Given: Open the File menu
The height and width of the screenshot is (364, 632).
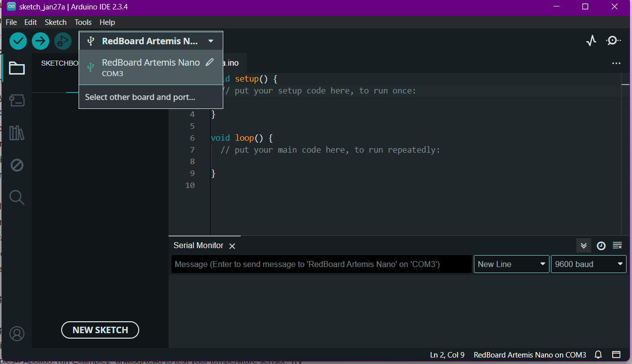Looking at the screenshot, I should tap(11, 22).
